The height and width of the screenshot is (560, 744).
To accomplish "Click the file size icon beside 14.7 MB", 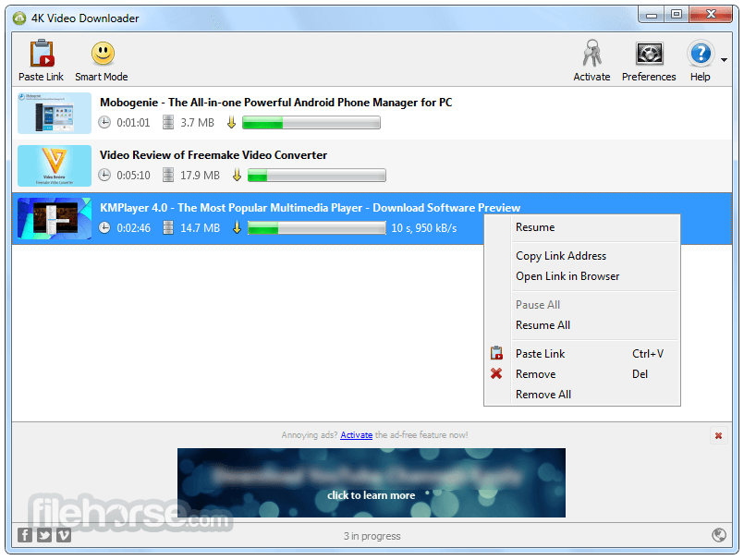I will point(168,228).
